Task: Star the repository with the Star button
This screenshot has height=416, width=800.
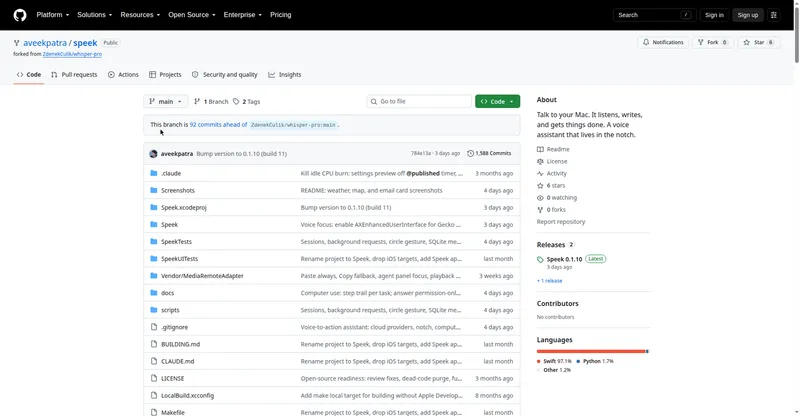Action: click(759, 42)
